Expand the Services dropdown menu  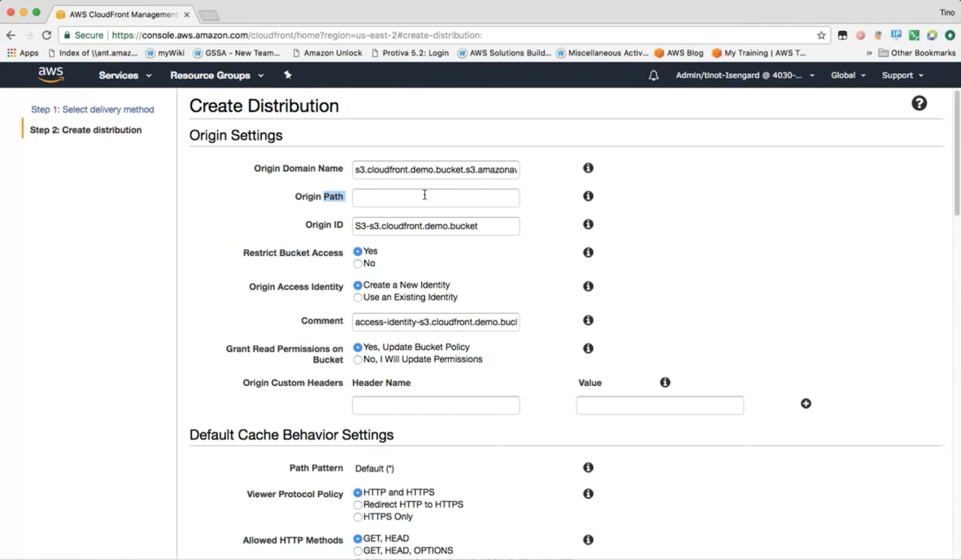[x=125, y=76]
